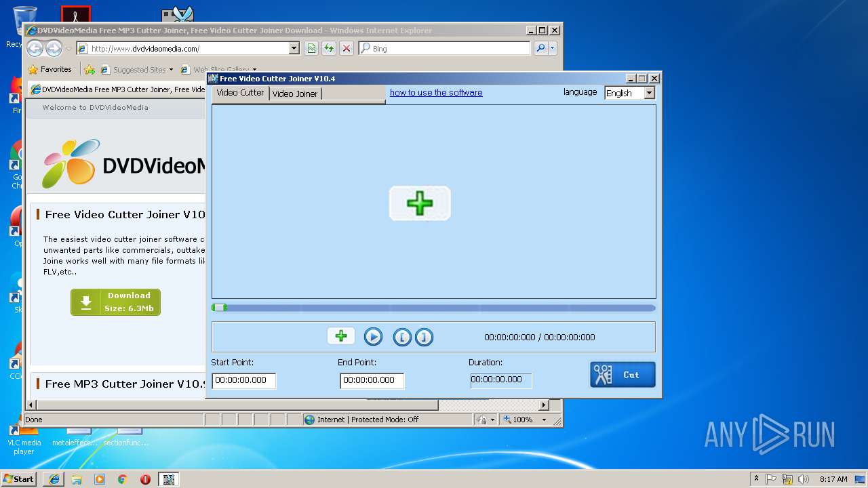
Task: Click the IE search magnifier button
Action: coord(540,48)
